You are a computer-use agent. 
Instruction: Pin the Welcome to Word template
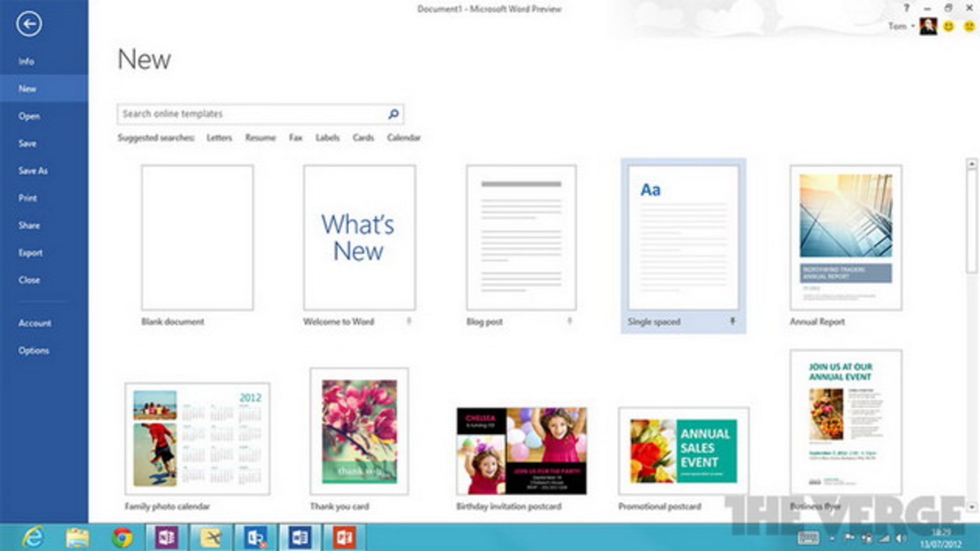tap(409, 321)
